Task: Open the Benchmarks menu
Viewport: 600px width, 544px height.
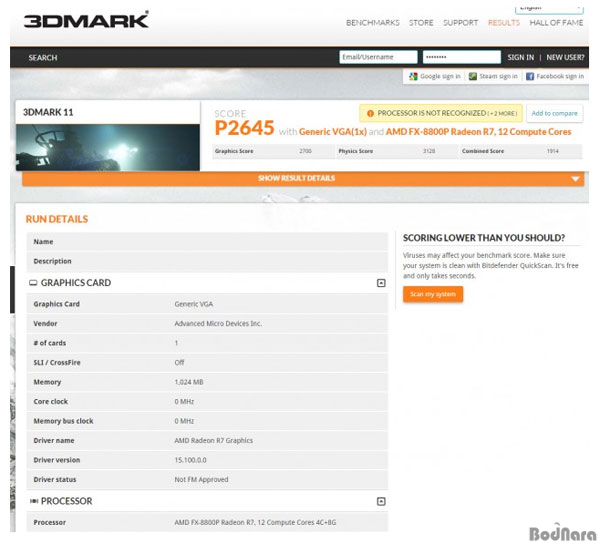Action: click(373, 23)
